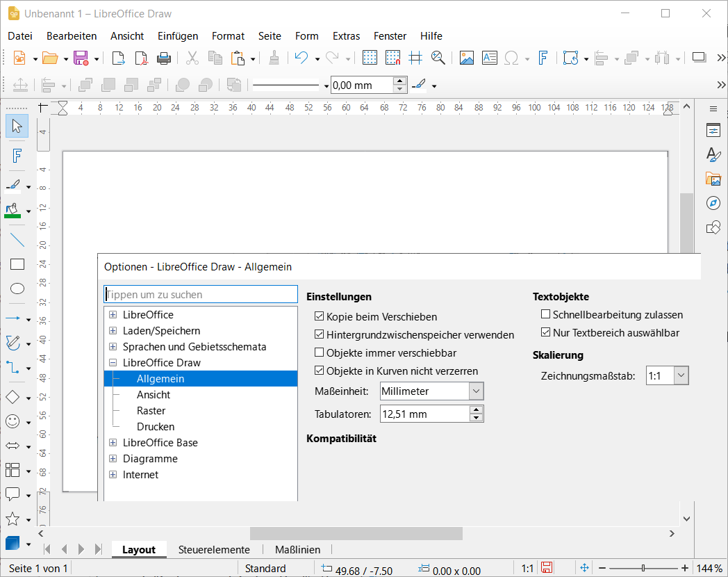This screenshot has width=728, height=577.
Task: Click the Undo arrow icon
Action: [301, 58]
